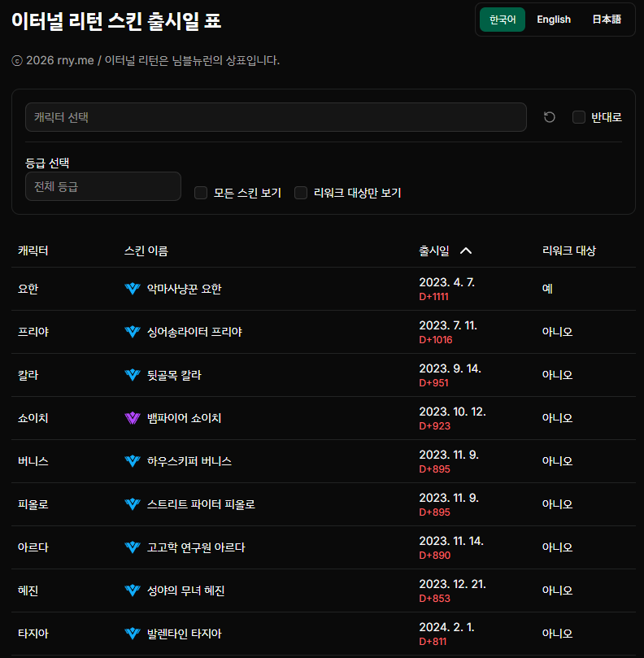The height and width of the screenshot is (658, 644).
Task: Click the page title 이터널 리턴 스킨 출시일 표
Action: click(116, 20)
